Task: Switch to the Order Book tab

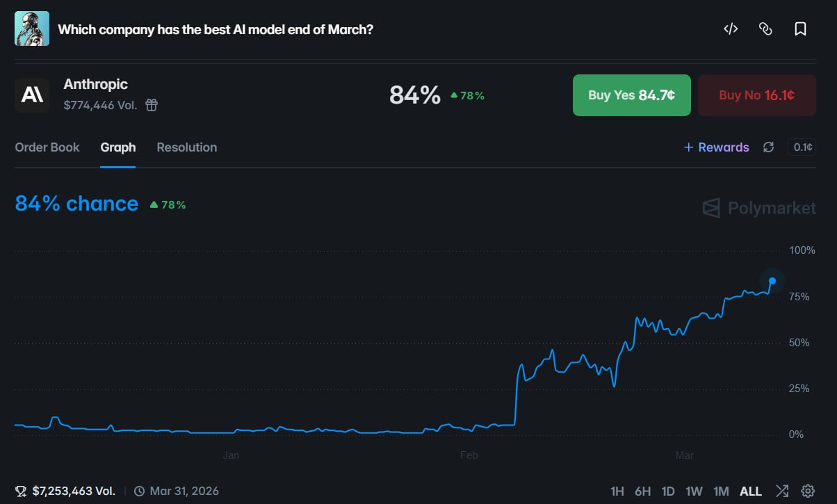Action: [47, 147]
